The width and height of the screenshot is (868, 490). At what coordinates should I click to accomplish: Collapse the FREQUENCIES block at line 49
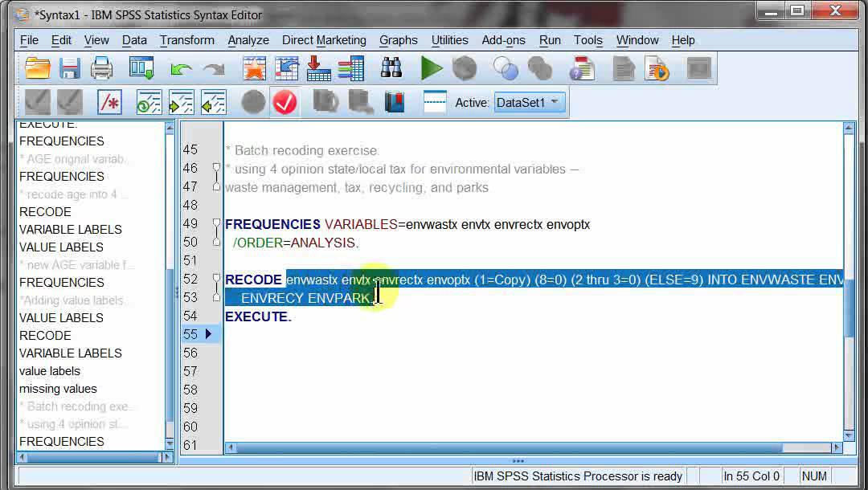(x=216, y=223)
